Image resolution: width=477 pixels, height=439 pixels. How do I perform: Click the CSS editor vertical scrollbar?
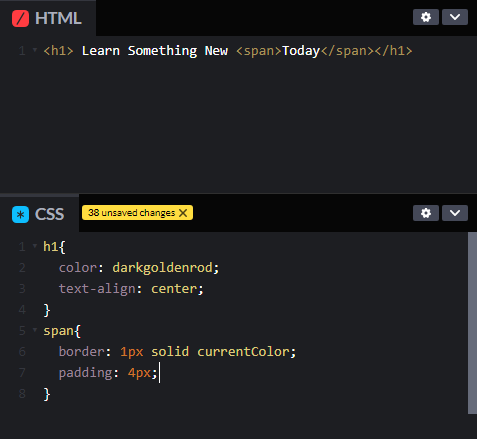472,323
